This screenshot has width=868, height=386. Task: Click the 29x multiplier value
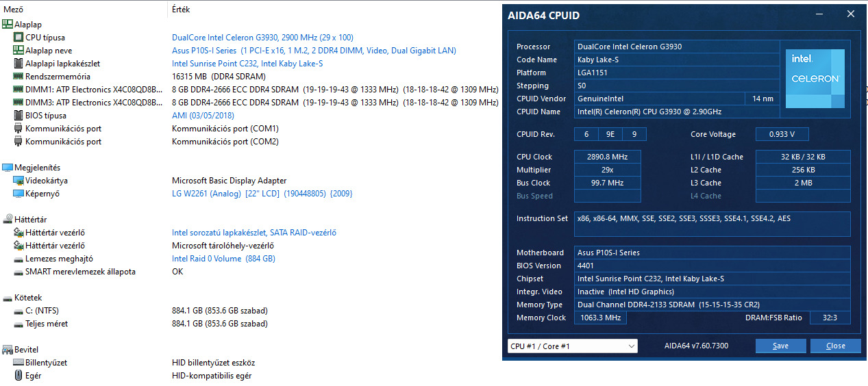point(608,170)
